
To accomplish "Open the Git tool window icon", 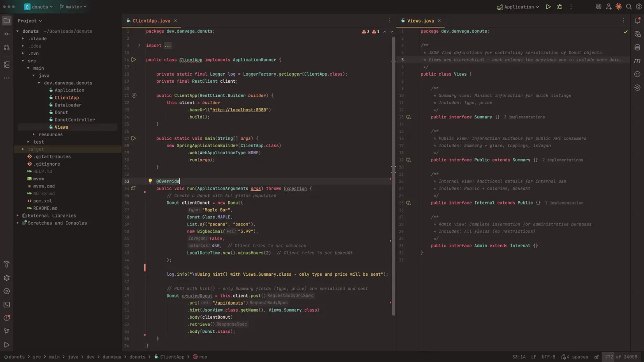I will click(7, 331).
